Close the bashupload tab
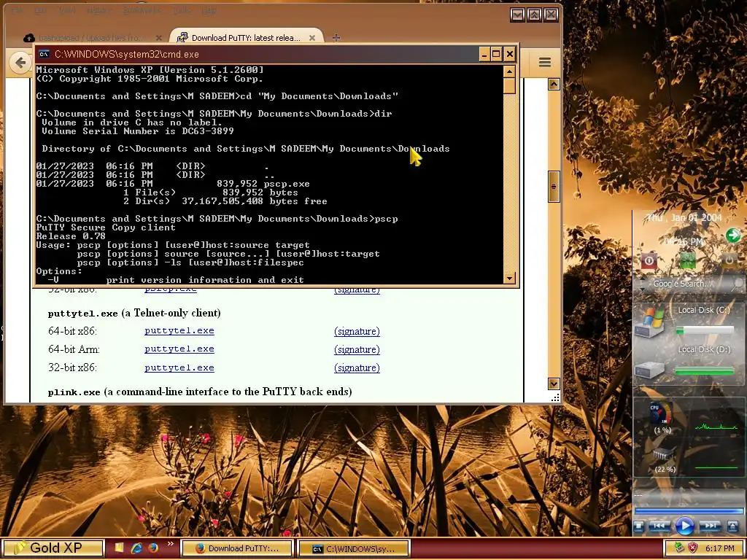This screenshot has width=747, height=560. 158,38
